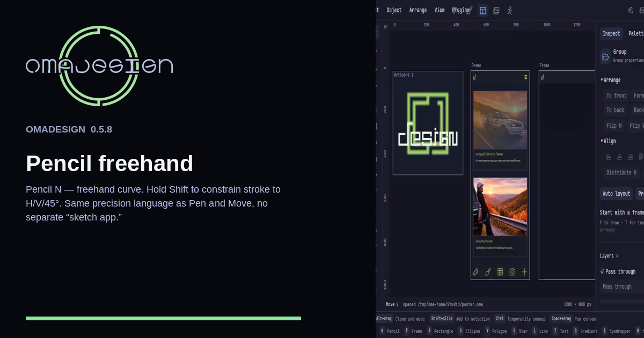Open the Pass through blend mode dropdown
This screenshot has width=644, height=338.
click(x=622, y=286)
